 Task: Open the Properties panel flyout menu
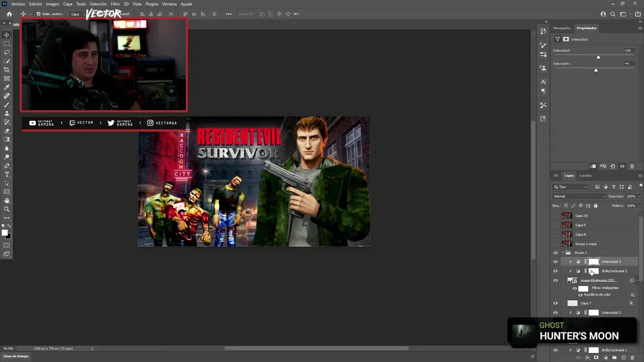[x=640, y=28]
